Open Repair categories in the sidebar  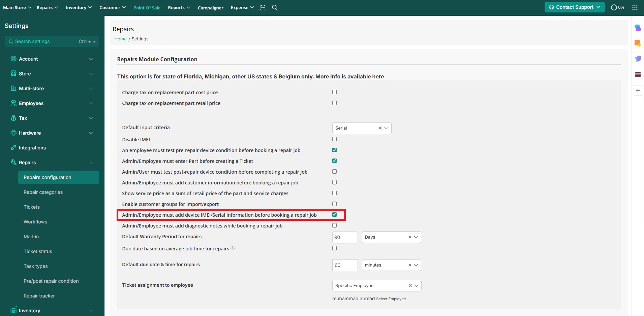(x=43, y=192)
